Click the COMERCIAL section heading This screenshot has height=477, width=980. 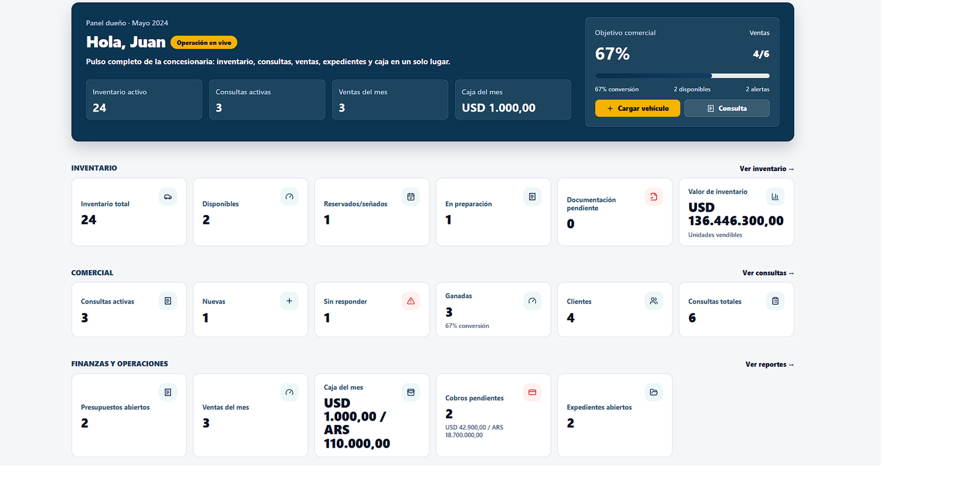92,273
